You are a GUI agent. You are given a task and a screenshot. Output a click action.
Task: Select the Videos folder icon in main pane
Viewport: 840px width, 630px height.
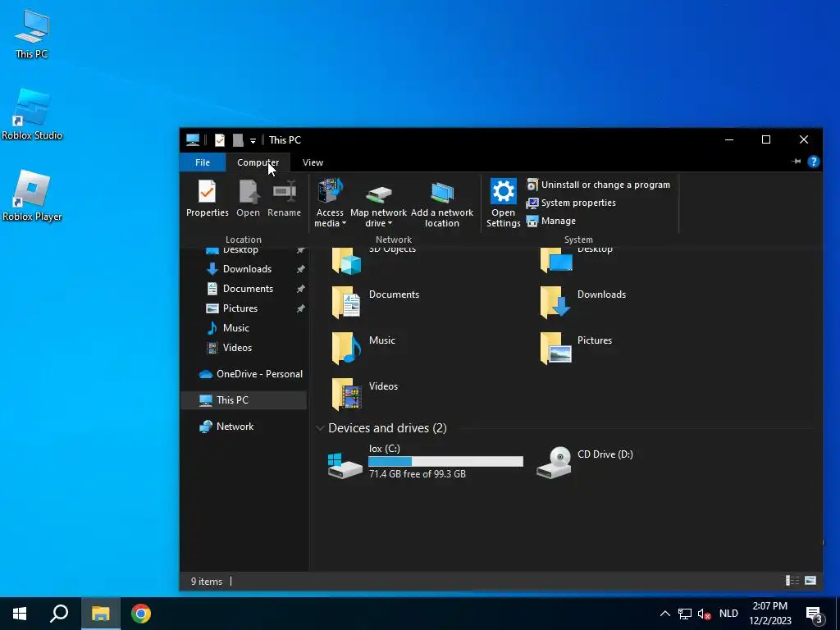pos(347,394)
